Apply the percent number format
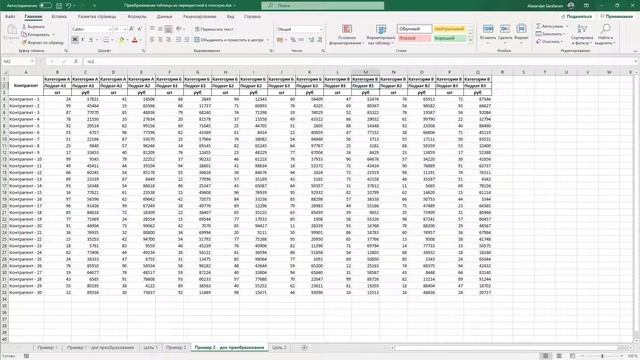The width and height of the screenshot is (640, 360). [293, 40]
